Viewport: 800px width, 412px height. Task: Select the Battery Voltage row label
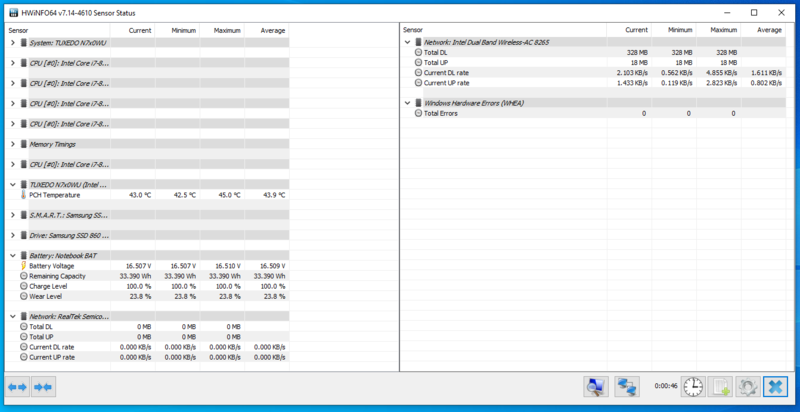(x=52, y=266)
